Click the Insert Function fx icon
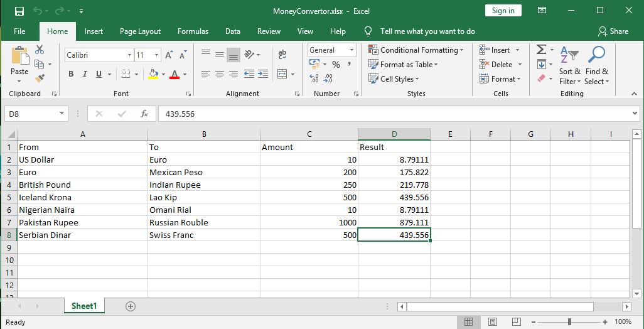The height and width of the screenshot is (329, 644). pos(144,114)
